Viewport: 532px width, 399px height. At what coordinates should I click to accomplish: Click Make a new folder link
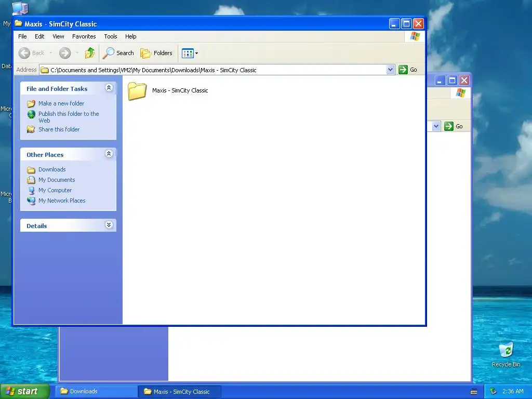(x=61, y=103)
